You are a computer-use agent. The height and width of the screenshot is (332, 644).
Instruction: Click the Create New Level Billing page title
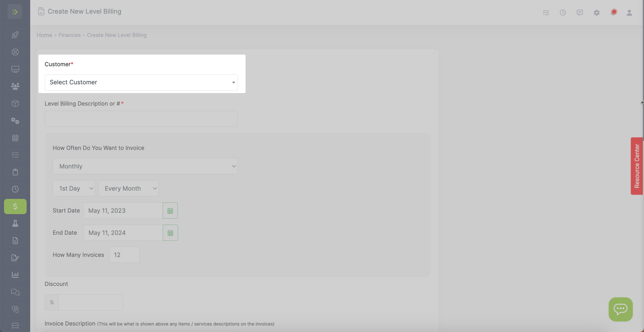tap(85, 12)
